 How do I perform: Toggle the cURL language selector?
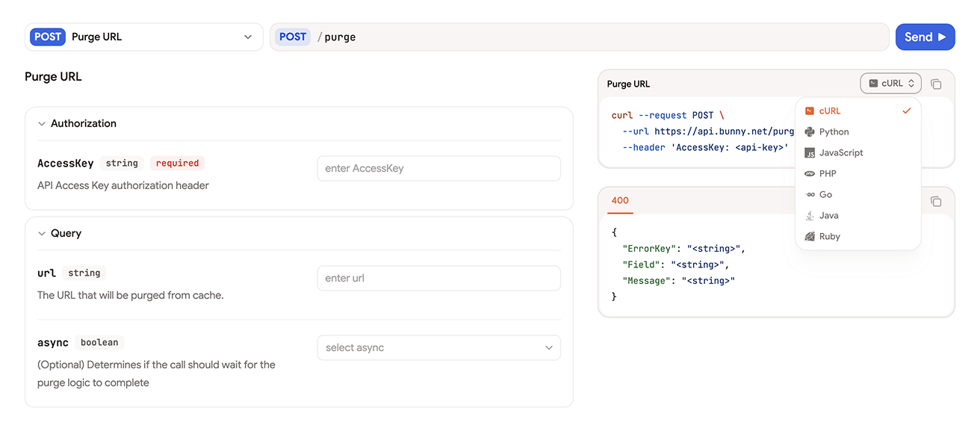pyautogui.click(x=890, y=84)
